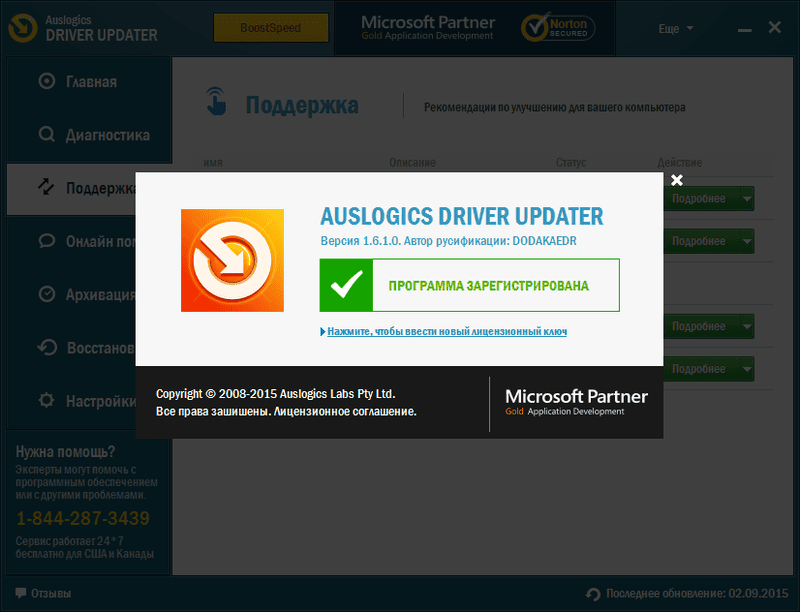Click the first Подробнее button

(698, 198)
